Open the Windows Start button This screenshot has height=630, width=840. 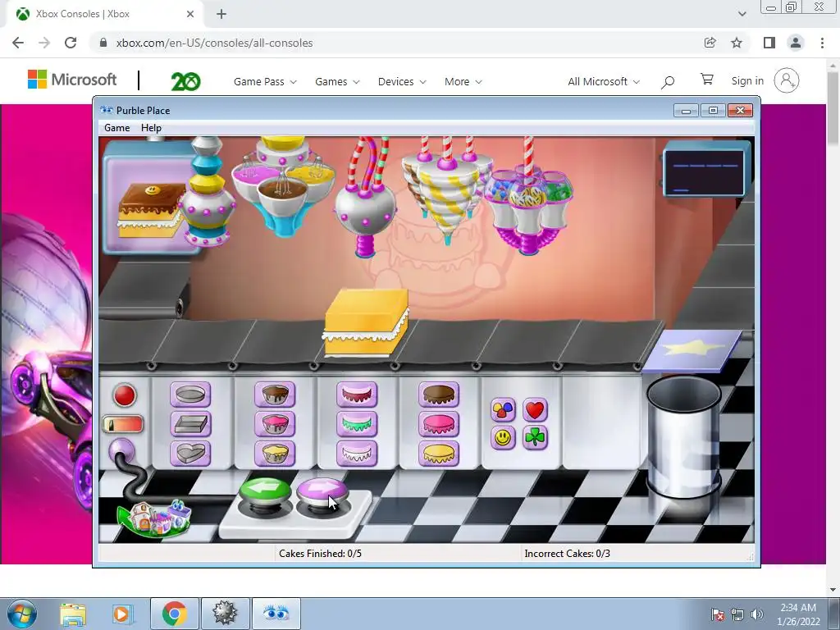tap(21, 614)
